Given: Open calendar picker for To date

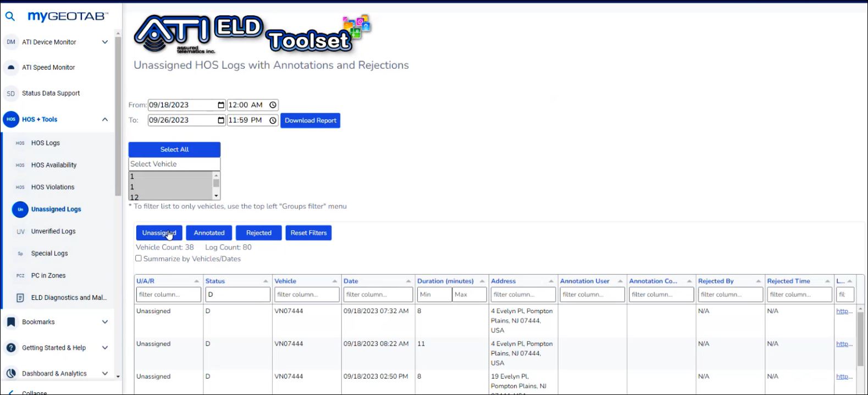Looking at the screenshot, I should point(221,120).
